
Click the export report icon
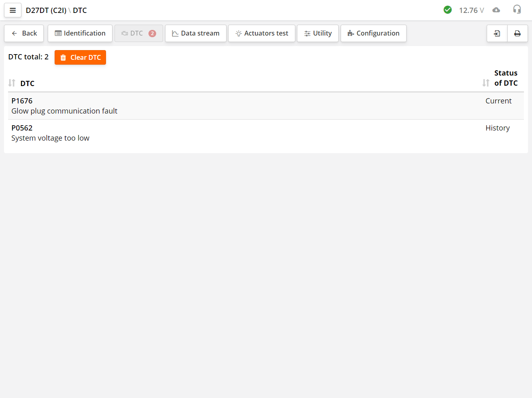pyautogui.click(x=497, y=34)
